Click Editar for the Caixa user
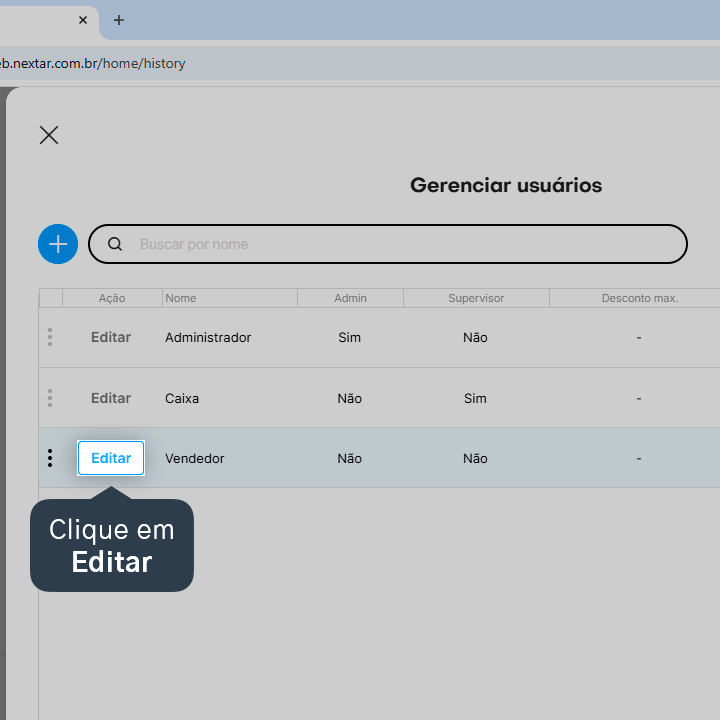Viewport: 720px width, 720px height. tap(111, 398)
